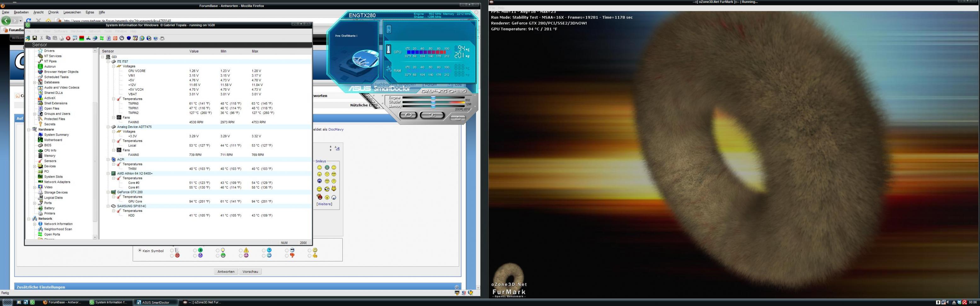This screenshot has width=980, height=306.
Task: Click the circular reset arrow button in SmartDoctor
Action: click(x=408, y=115)
